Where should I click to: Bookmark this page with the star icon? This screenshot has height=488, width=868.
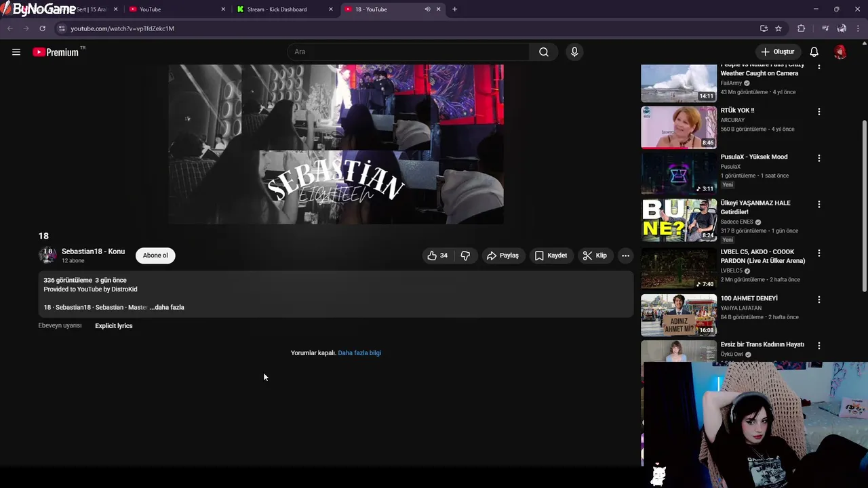pyautogui.click(x=778, y=28)
